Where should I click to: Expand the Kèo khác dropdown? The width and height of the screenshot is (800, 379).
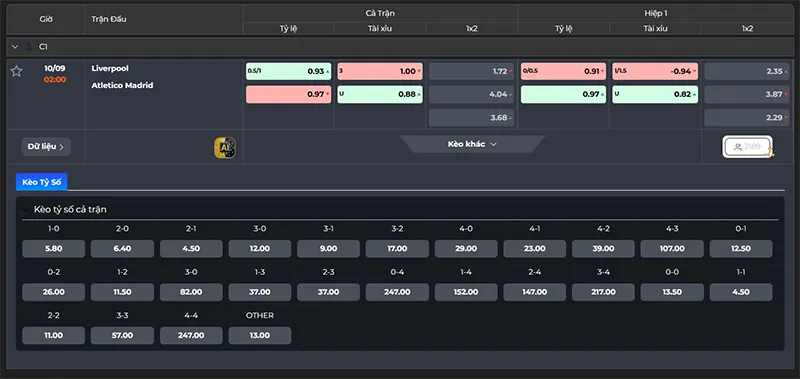coord(472,144)
